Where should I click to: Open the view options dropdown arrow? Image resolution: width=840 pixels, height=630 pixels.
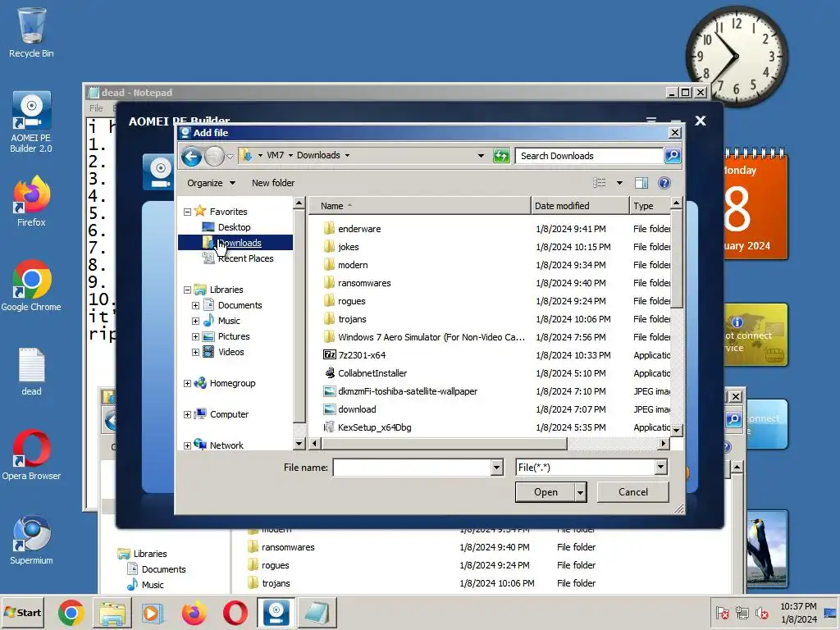619,183
